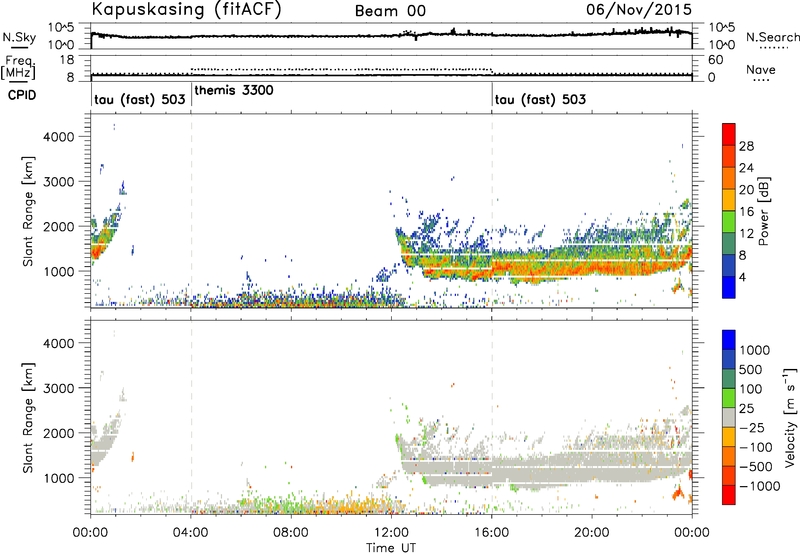Image resolution: width=800 pixels, height=554 pixels.
Task: Click the grey band of velocity colorbar
Action: [x=729, y=417]
